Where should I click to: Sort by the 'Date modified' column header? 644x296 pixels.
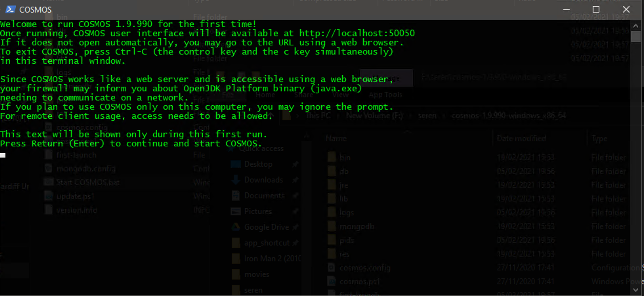tap(521, 138)
